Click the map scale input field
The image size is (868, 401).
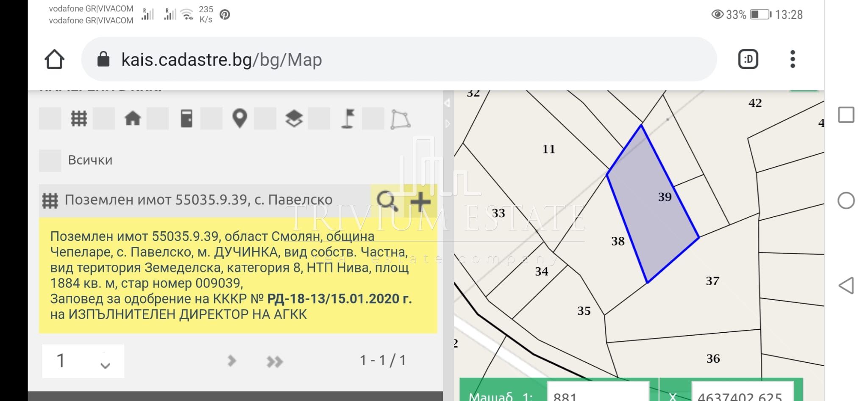coord(598,395)
